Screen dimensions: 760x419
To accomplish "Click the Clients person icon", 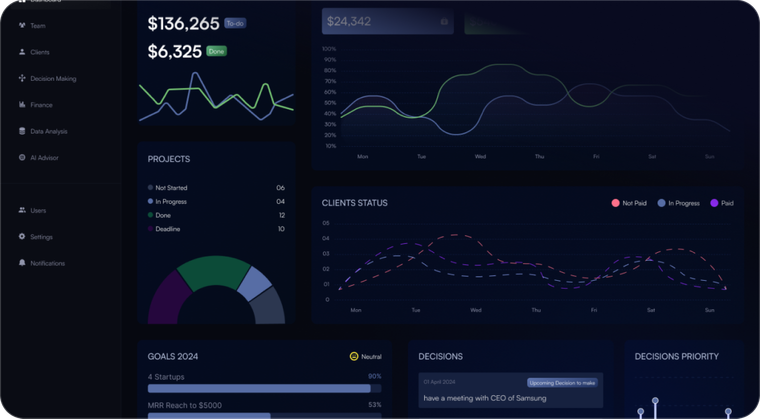I will tap(22, 52).
